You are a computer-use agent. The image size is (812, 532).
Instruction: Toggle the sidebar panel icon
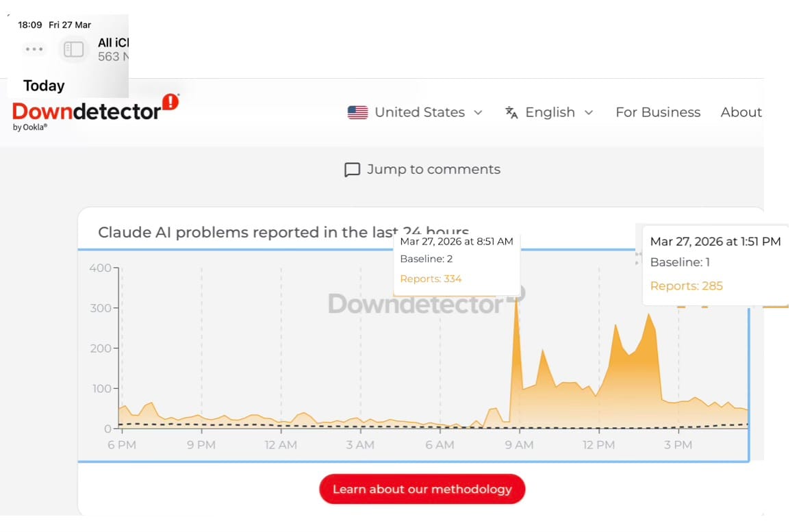tap(73, 49)
